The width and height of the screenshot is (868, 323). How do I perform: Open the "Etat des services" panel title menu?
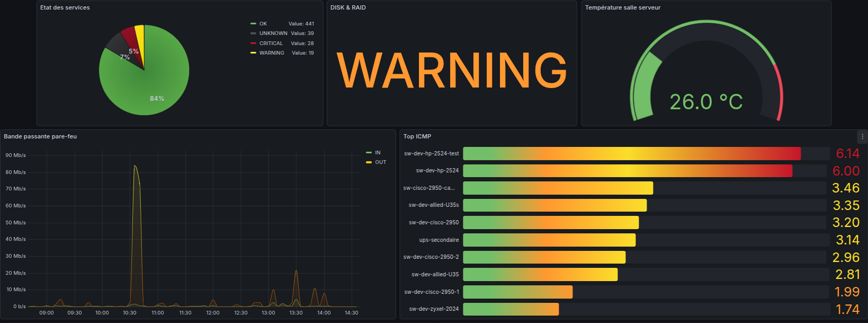click(65, 7)
